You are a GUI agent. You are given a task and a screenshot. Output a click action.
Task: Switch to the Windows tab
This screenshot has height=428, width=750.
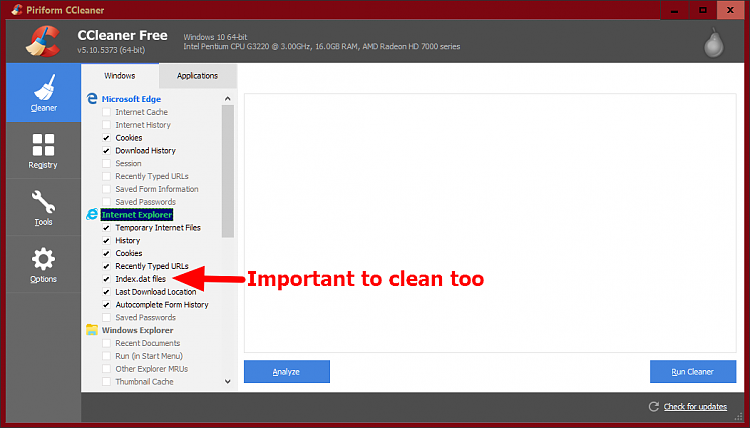(x=120, y=76)
